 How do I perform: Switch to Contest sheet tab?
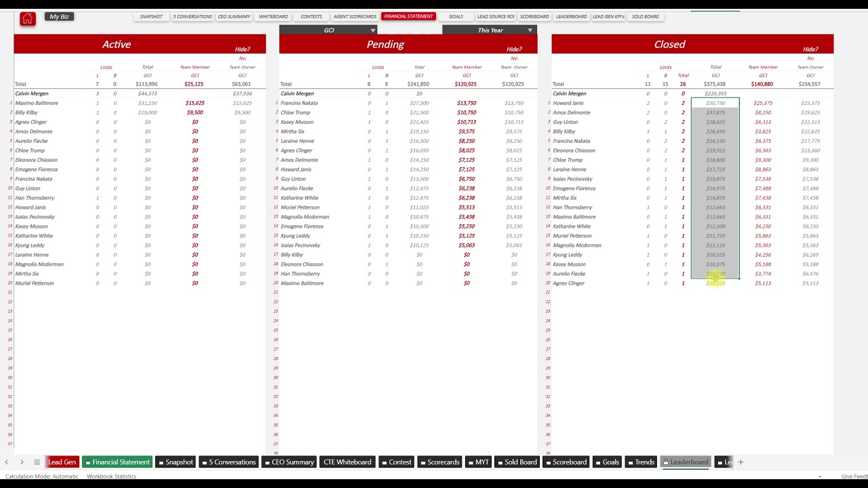click(396, 462)
